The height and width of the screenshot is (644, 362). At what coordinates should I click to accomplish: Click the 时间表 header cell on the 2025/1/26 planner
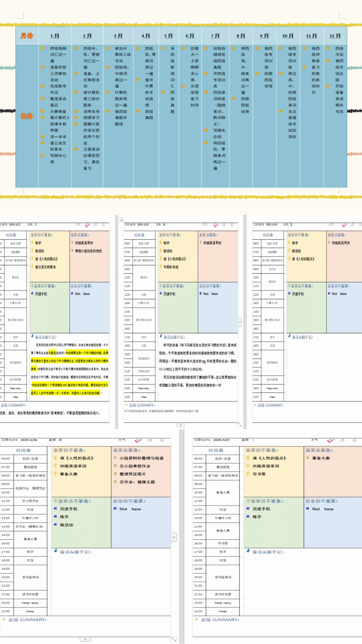(x=23, y=450)
